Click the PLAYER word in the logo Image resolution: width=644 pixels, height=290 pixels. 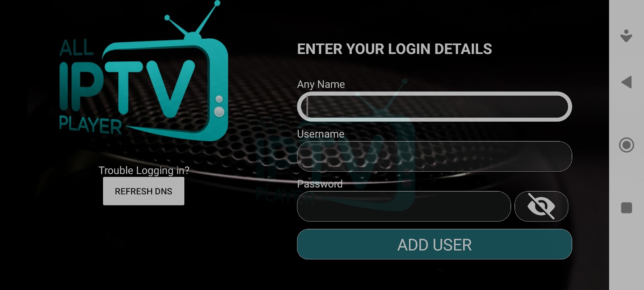[91, 126]
